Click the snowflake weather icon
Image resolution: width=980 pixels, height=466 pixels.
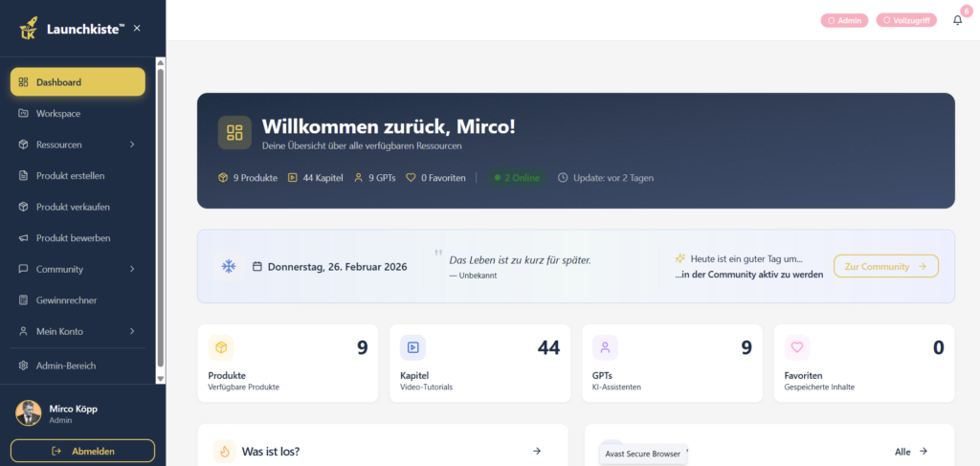pos(229,267)
